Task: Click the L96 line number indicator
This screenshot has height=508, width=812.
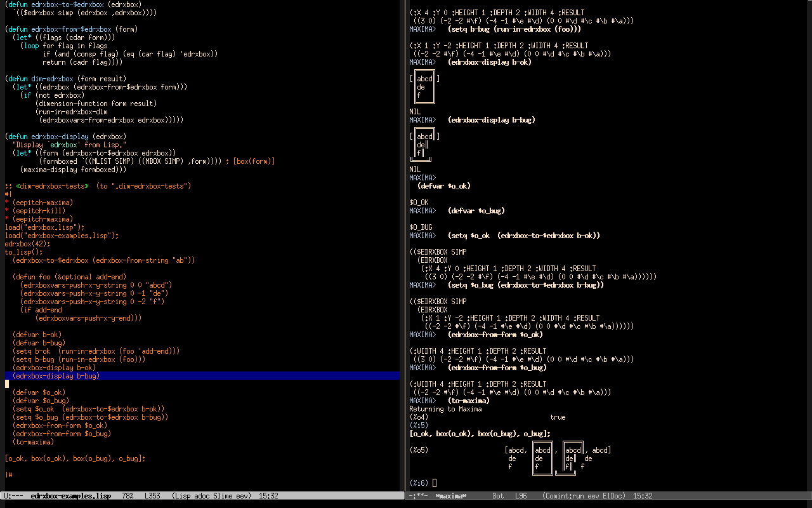Action: (x=521, y=496)
